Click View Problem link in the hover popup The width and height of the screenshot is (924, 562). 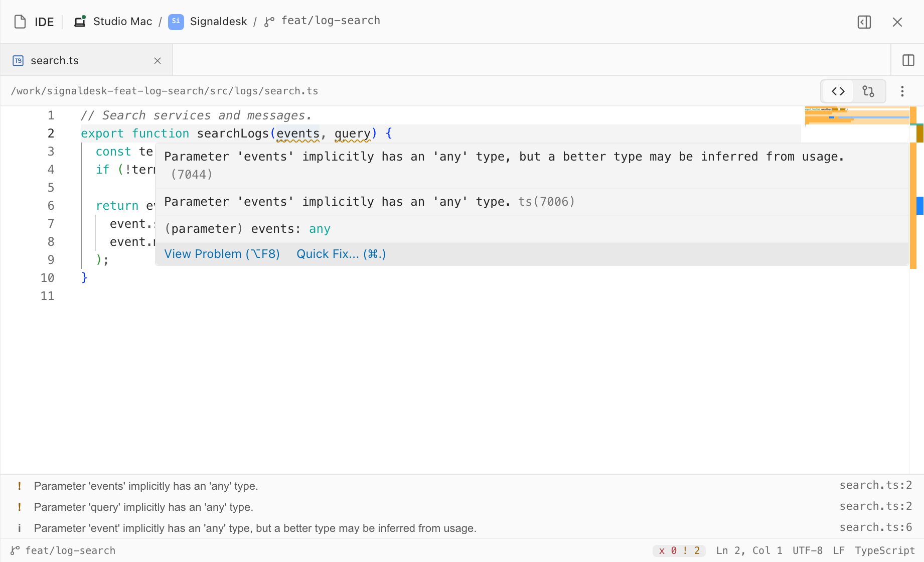(x=222, y=254)
